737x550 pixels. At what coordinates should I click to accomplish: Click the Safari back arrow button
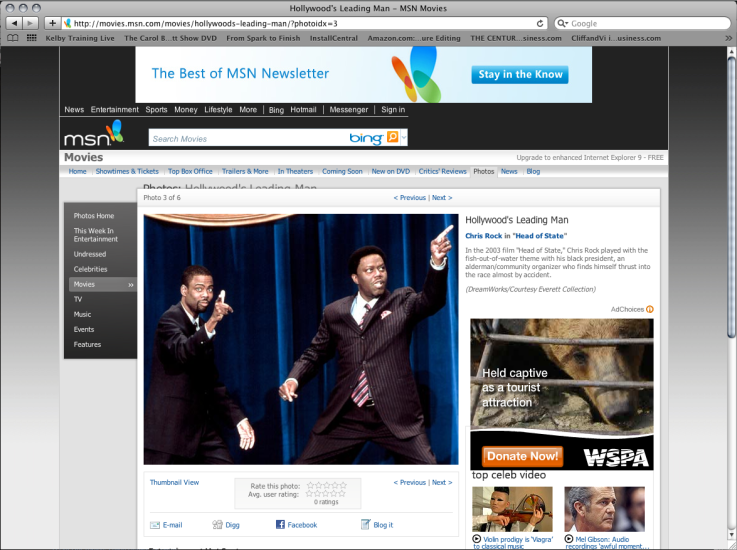click(x=15, y=23)
